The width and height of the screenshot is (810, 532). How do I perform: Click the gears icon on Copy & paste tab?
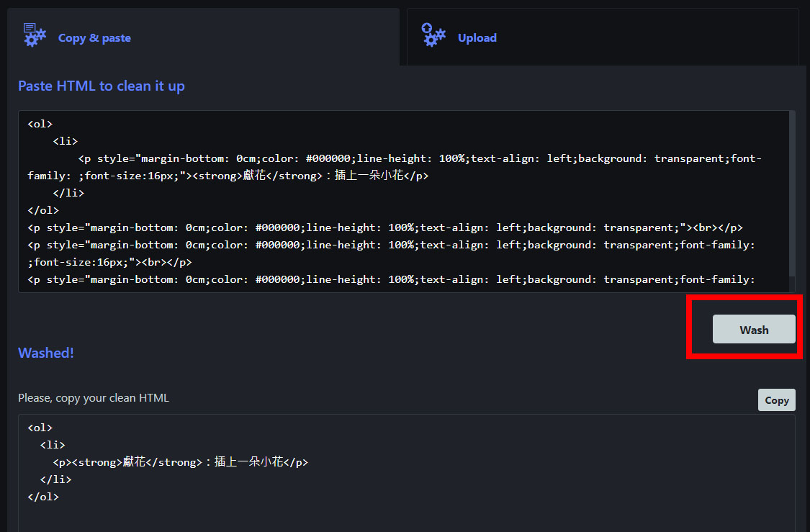point(34,35)
